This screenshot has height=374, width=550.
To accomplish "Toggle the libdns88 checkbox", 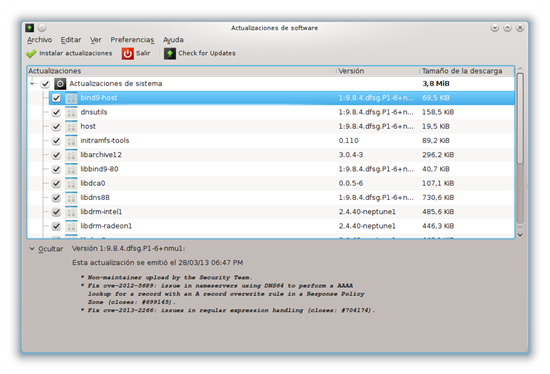I will coord(56,198).
